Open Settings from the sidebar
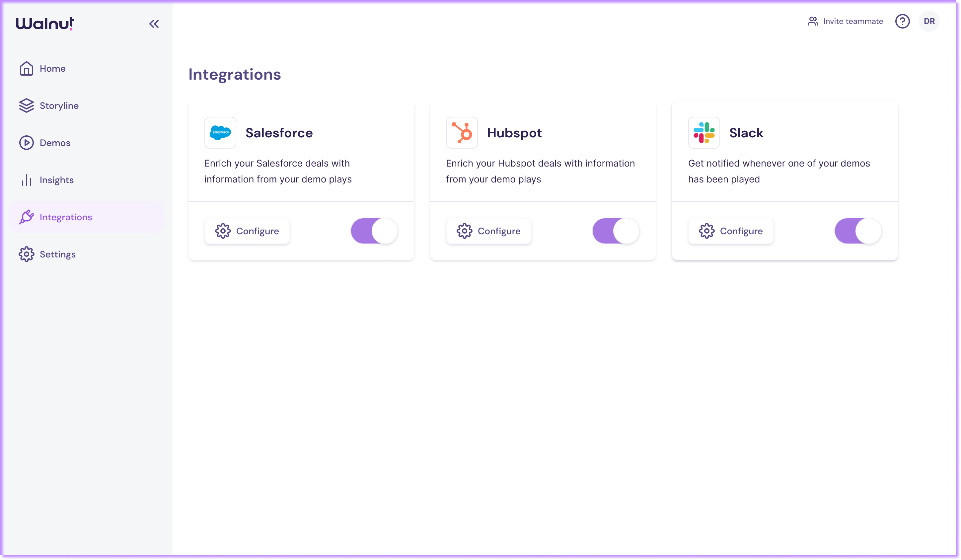961x560 pixels. click(x=57, y=254)
